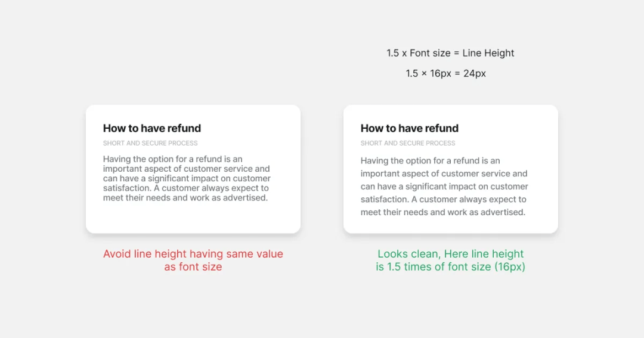Image resolution: width=644 pixels, height=338 pixels.
Task: Click the well-spaced paragraph in right card
Action: pyautogui.click(x=444, y=187)
